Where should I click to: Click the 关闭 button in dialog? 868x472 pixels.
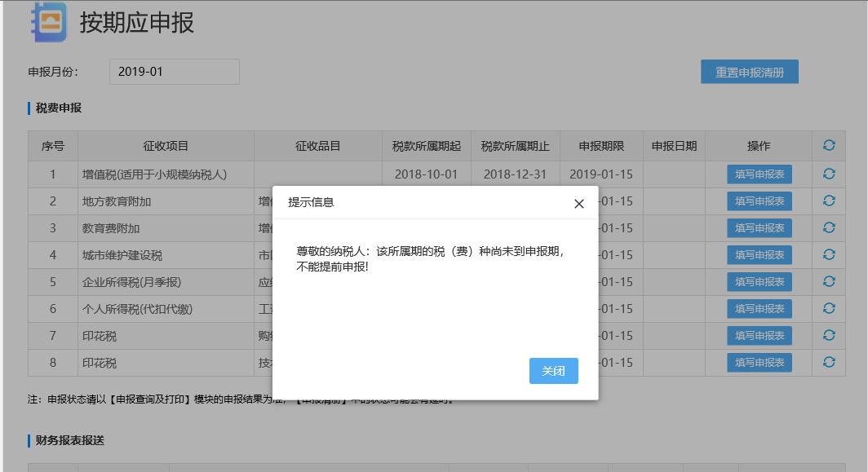click(553, 371)
